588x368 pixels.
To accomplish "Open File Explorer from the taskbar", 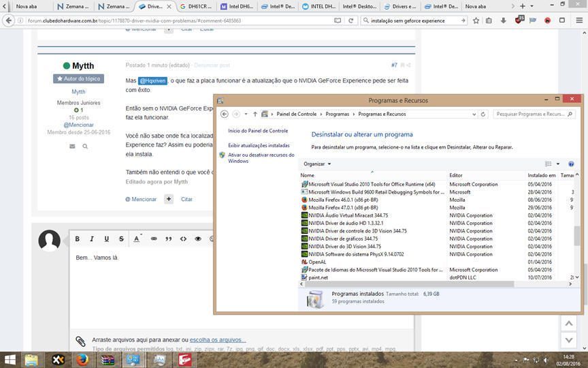I will click(x=32, y=360).
